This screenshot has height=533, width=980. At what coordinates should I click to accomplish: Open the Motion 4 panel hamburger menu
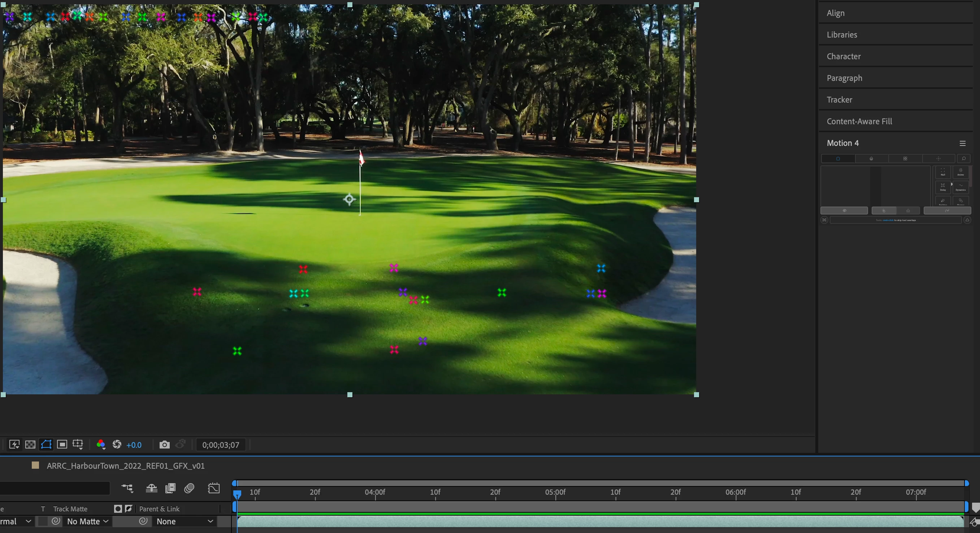click(962, 143)
